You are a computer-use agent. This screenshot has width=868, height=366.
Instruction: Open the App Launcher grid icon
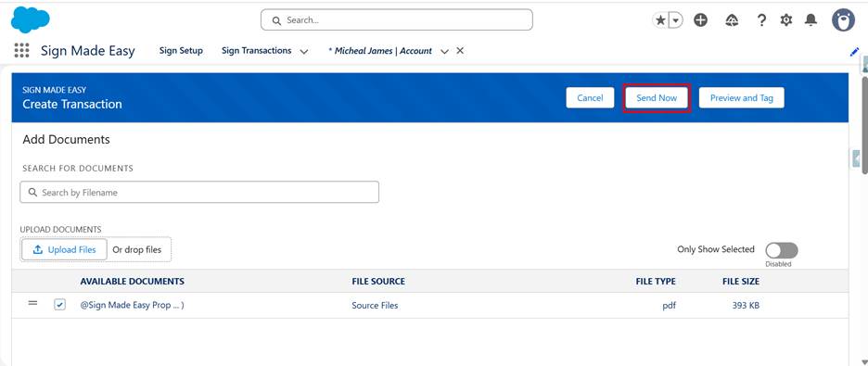click(21, 50)
